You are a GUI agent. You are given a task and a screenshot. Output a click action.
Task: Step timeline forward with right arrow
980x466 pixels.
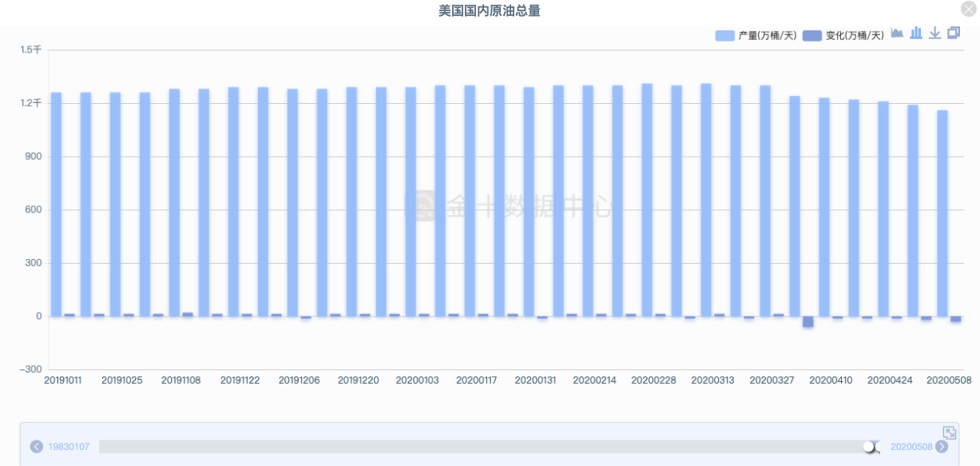click(942, 447)
